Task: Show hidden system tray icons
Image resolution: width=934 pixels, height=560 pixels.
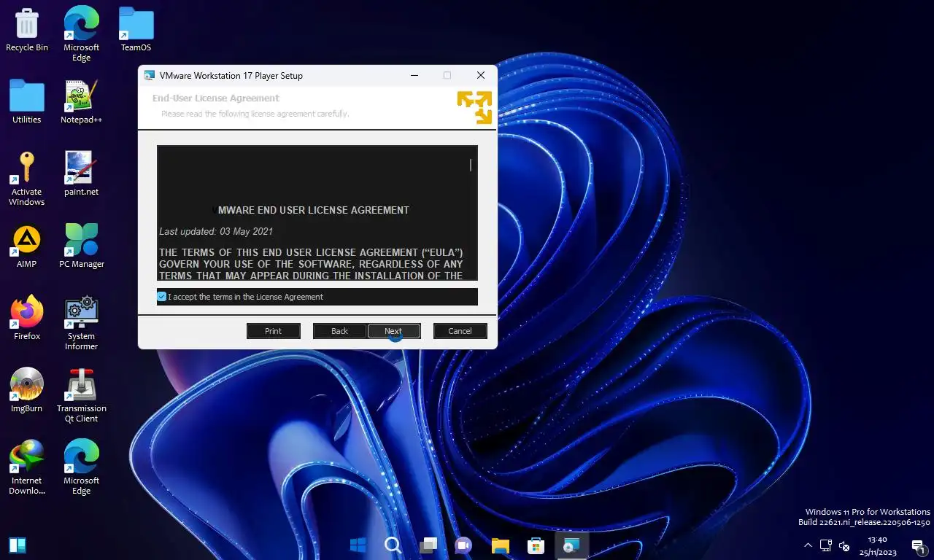Action: click(x=808, y=545)
